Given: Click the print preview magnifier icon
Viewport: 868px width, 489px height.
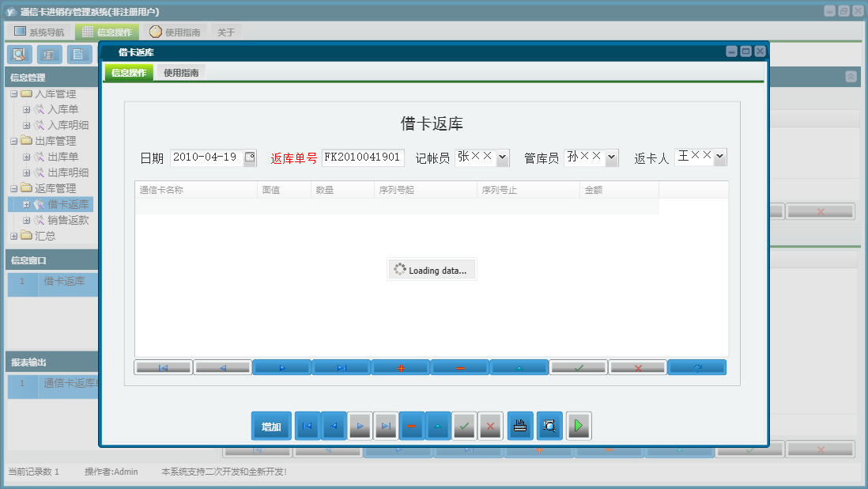Looking at the screenshot, I should 549,426.
